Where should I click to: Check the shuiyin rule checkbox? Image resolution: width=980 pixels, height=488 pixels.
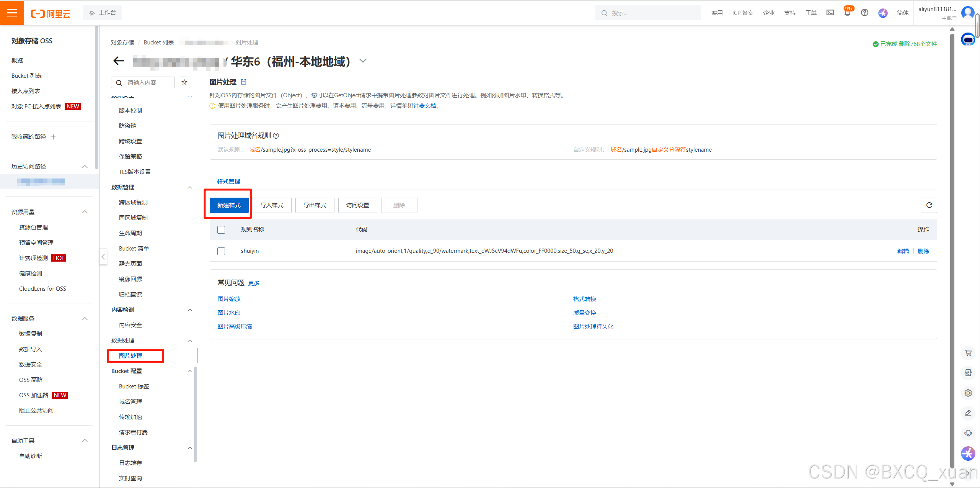[221, 251]
